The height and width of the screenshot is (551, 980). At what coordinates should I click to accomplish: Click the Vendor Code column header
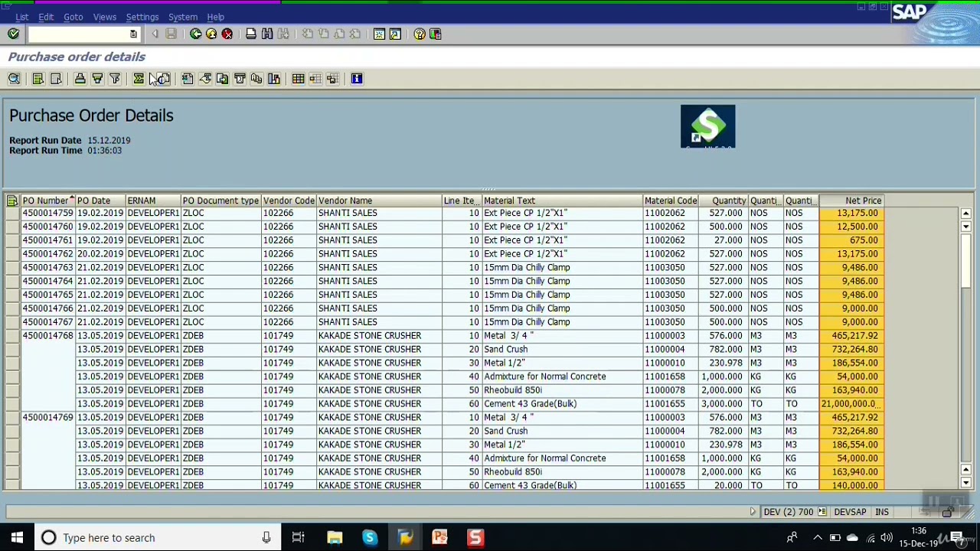289,201
